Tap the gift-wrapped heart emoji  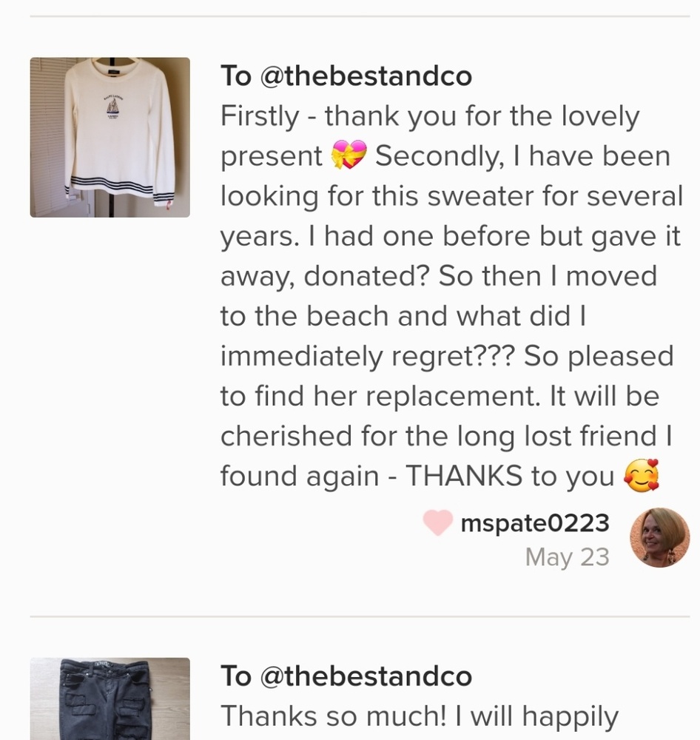[349, 155]
